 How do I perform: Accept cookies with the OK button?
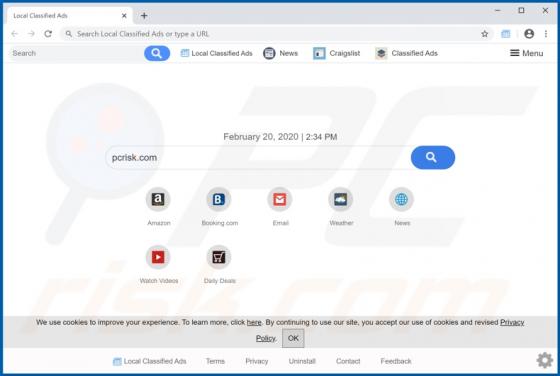[293, 338]
